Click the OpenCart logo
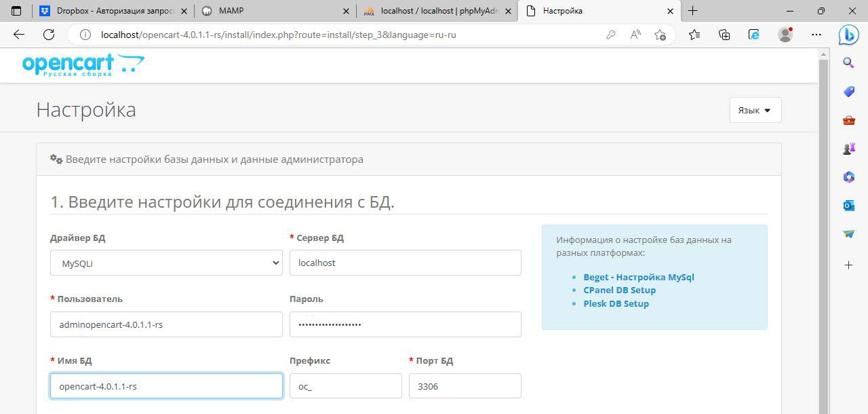Viewport: 868px width, 414px height. tap(83, 66)
